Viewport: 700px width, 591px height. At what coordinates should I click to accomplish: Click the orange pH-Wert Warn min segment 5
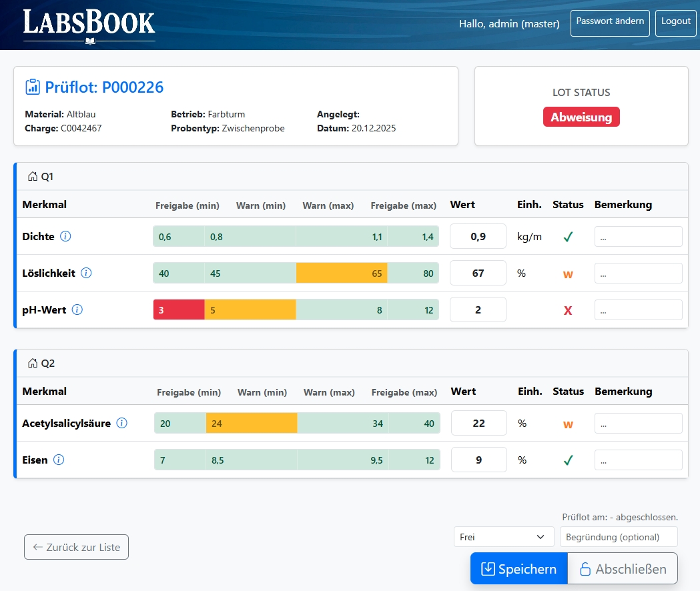tap(250, 310)
